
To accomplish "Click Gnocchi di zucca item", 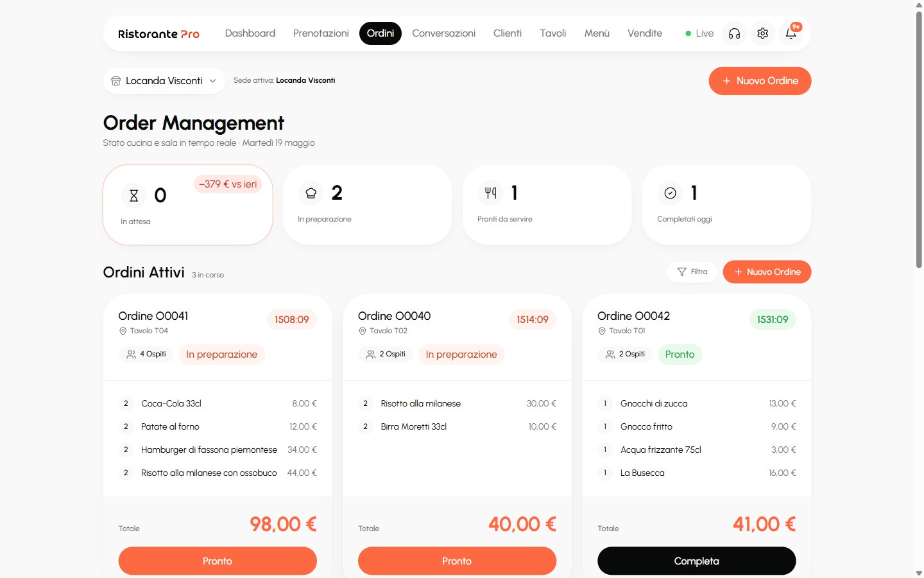I will 696,403.
